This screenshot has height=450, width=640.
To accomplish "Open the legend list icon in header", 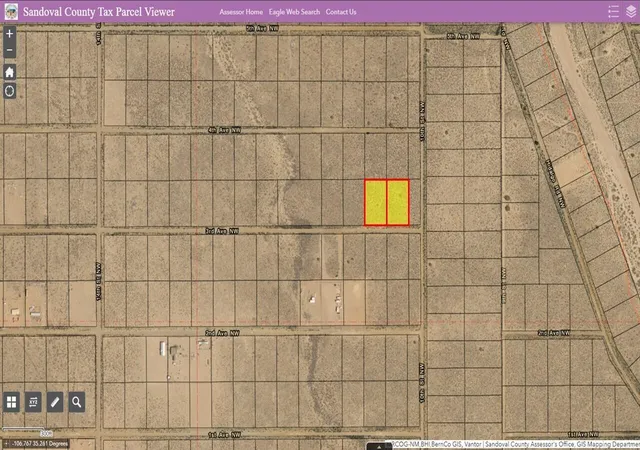I will tap(613, 12).
